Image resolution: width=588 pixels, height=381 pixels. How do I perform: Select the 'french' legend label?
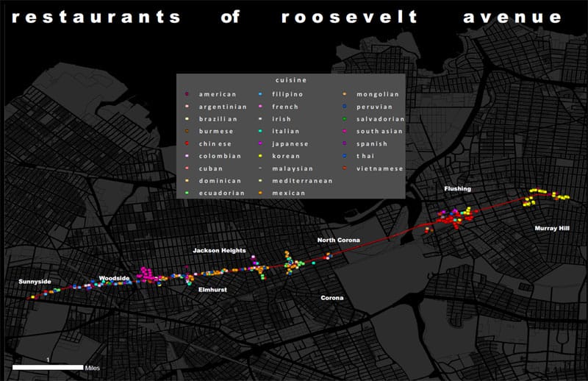coord(285,107)
